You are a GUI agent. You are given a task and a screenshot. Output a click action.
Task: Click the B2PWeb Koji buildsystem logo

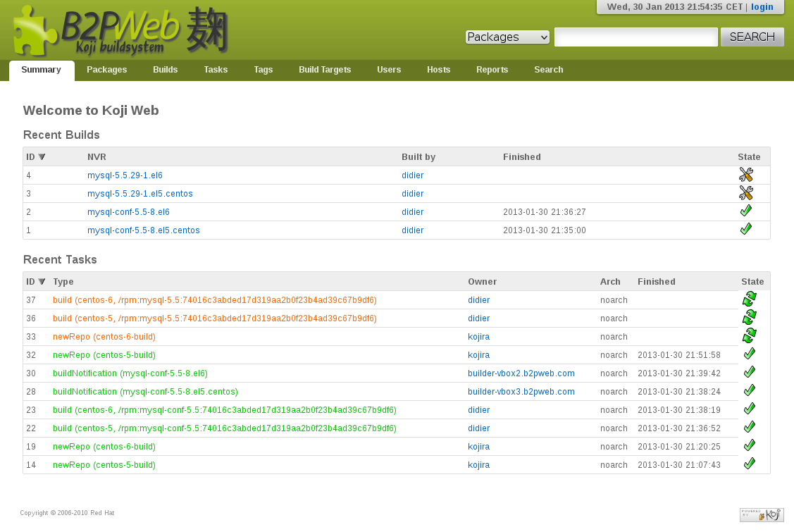(x=120, y=32)
